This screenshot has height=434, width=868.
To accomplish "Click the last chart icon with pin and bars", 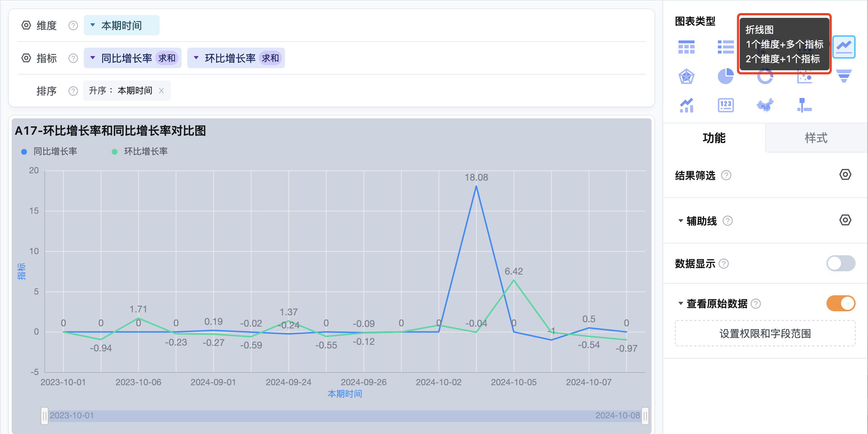I will [x=805, y=106].
